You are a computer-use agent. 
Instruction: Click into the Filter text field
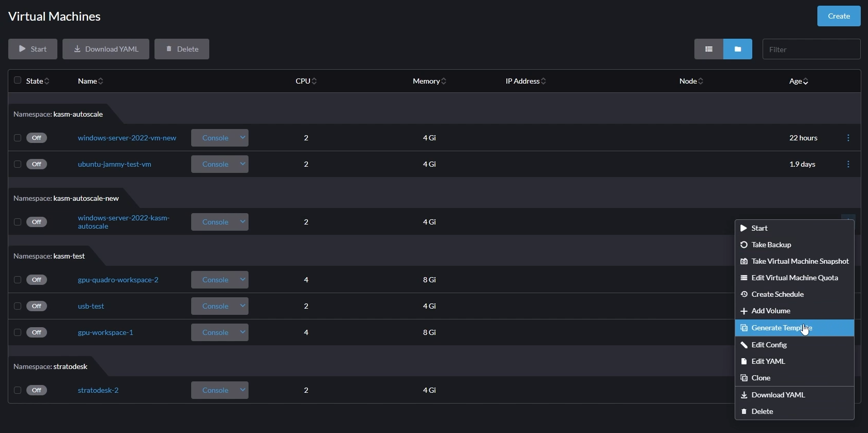click(x=811, y=50)
